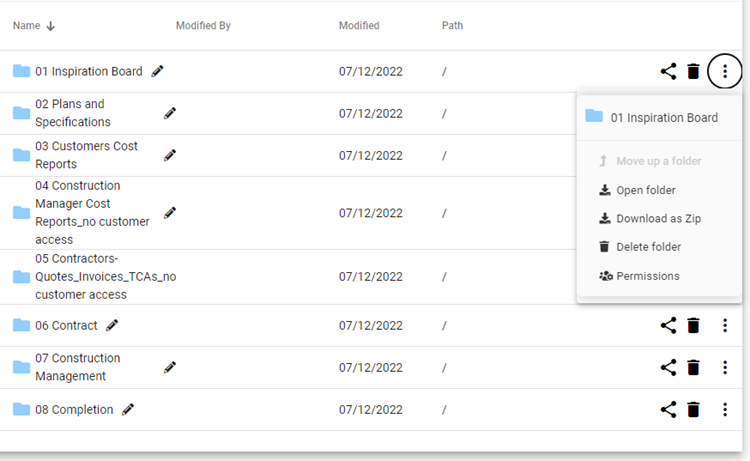
Task: Click the Modified column header
Action: click(359, 26)
